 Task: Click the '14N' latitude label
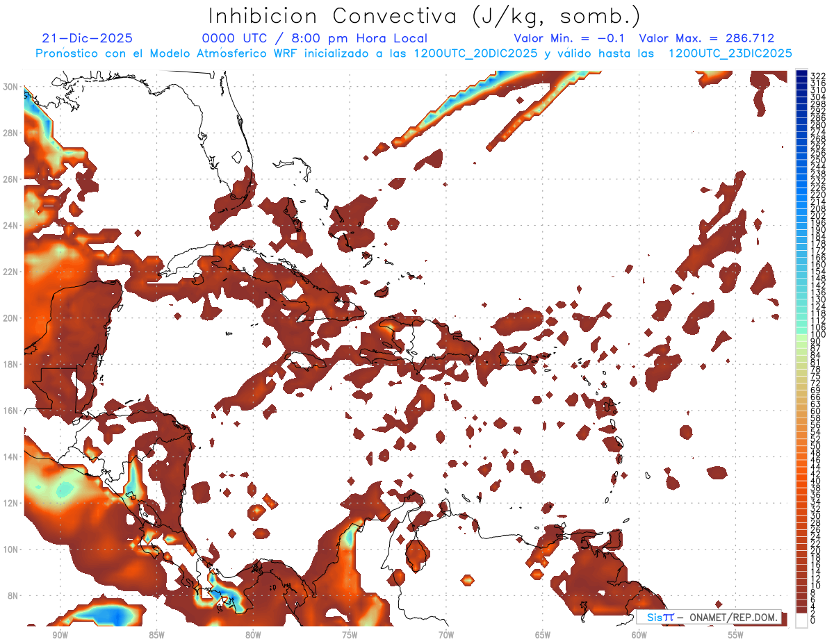(x=11, y=456)
